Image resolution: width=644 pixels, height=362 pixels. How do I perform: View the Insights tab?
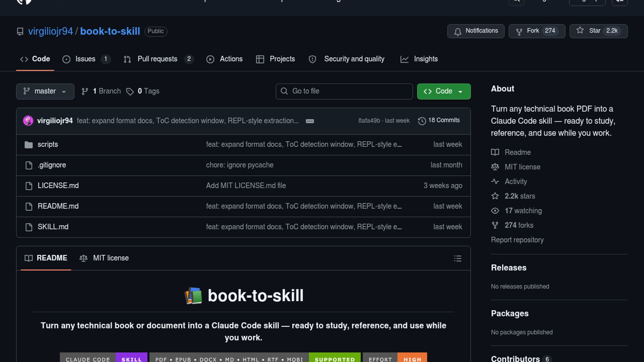(x=419, y=59)
